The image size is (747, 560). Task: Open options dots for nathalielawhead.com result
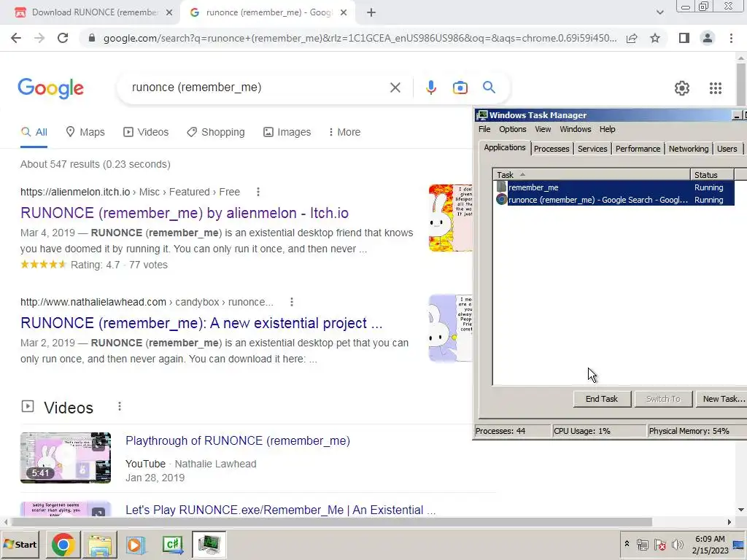click(292, 302)
